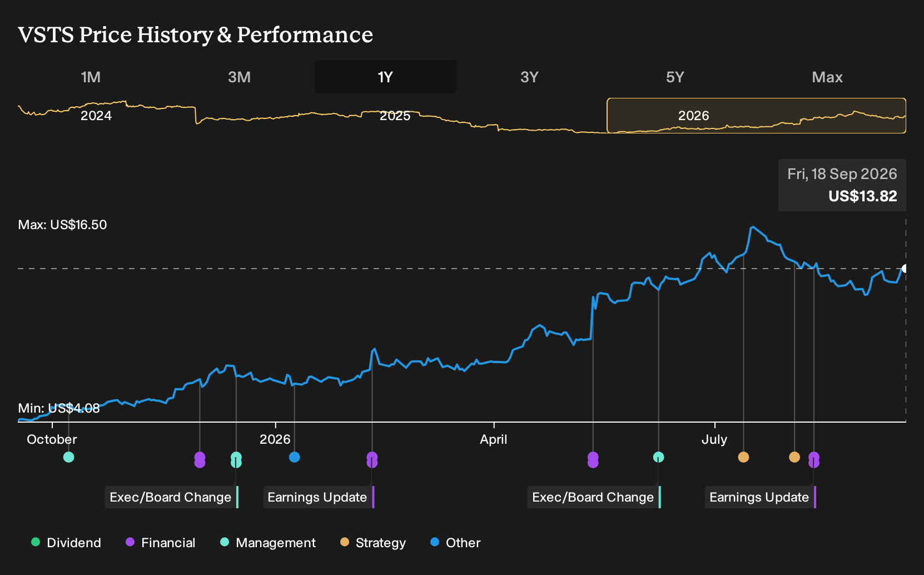
Task: Open teal Management marker left of 2026 label
Action: pos(236,460)
